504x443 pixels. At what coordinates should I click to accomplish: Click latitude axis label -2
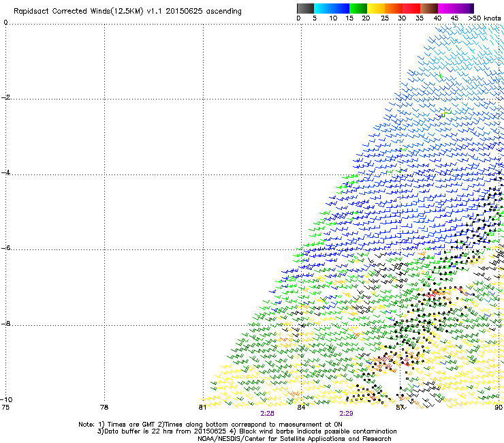pyautogui.click(x=5, y=97)
